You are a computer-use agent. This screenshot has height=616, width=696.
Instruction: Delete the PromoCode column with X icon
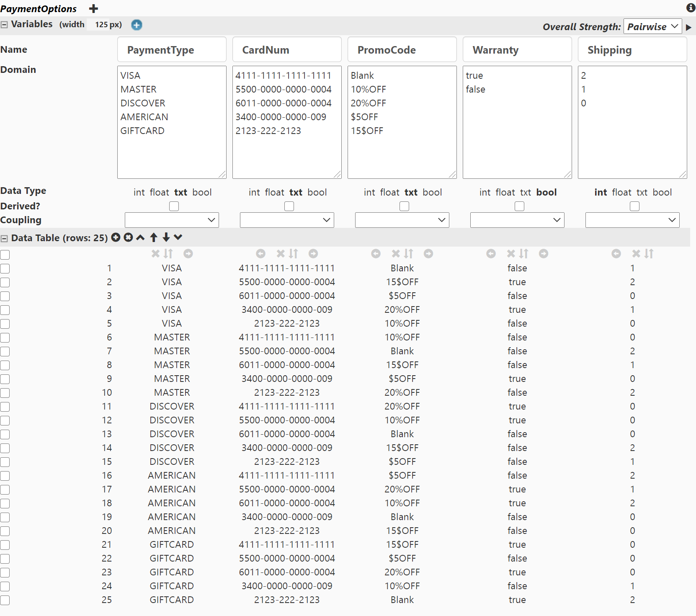(x=396, y=254)
